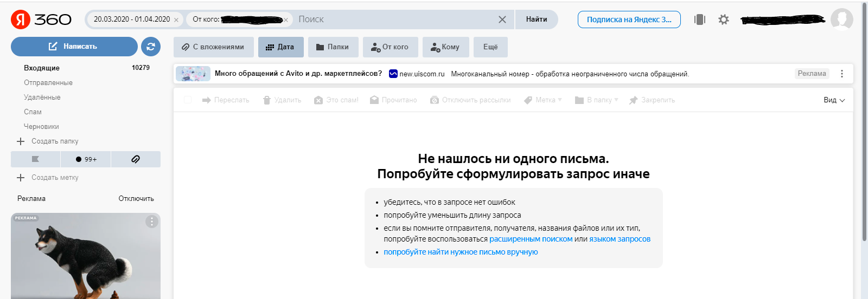This screenshot has width=868, height=299.
Task: Click the user avatar icon
Action: 841,19
